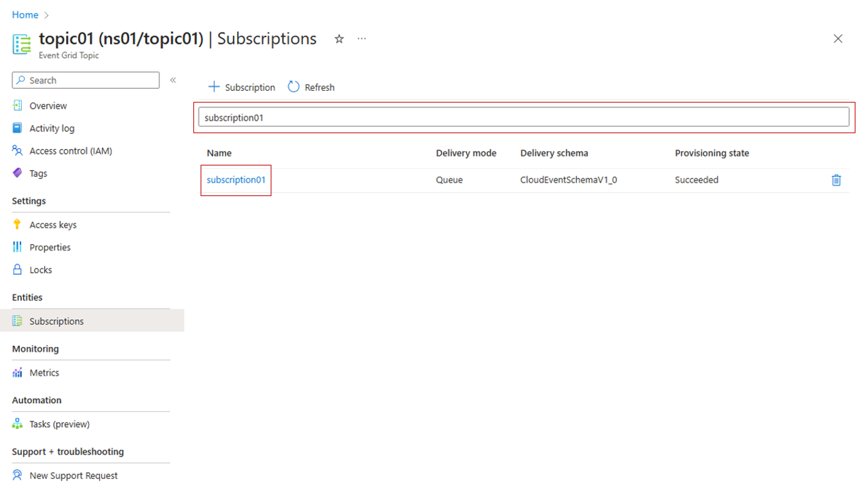Image resolution: width=868 pixels, height=492 pixels.
Task: Go to Access control (IAM)
Action: (70, 151)
